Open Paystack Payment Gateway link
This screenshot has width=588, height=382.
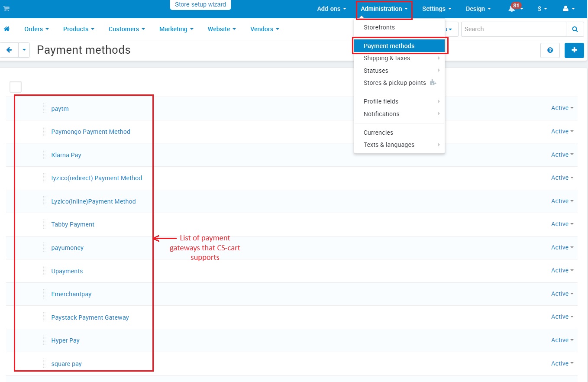click(x=90, y=317)
